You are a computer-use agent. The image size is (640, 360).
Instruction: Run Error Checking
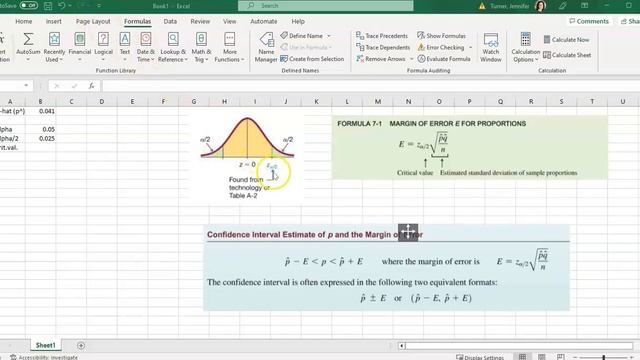[441, 47]
